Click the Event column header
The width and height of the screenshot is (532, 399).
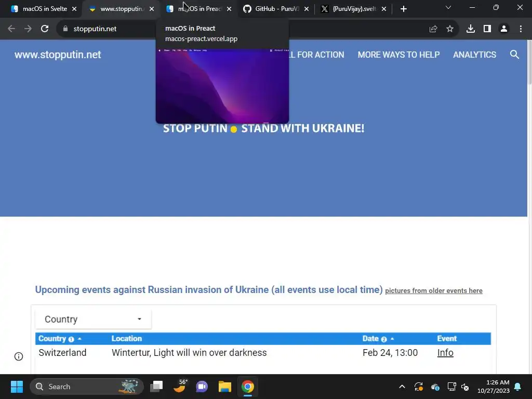(x=447, y=339)
